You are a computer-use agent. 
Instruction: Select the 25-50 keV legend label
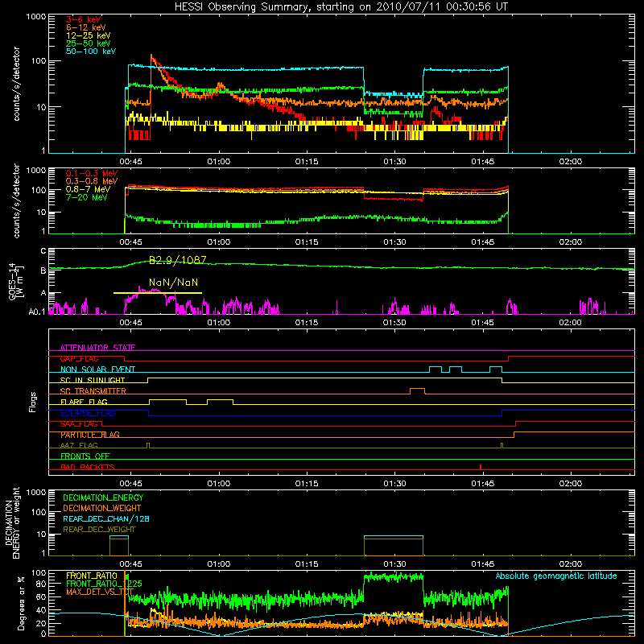(89, 43)
